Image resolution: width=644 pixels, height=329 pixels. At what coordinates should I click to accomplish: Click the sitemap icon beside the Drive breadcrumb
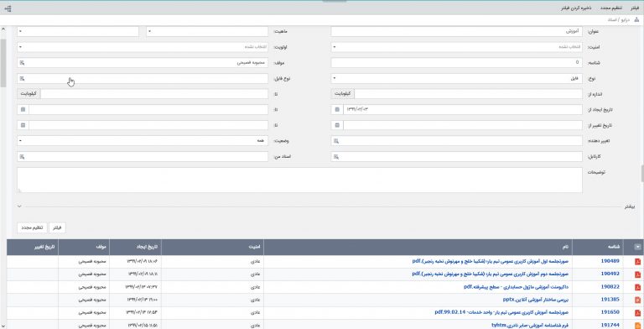[x=636, y=20]
